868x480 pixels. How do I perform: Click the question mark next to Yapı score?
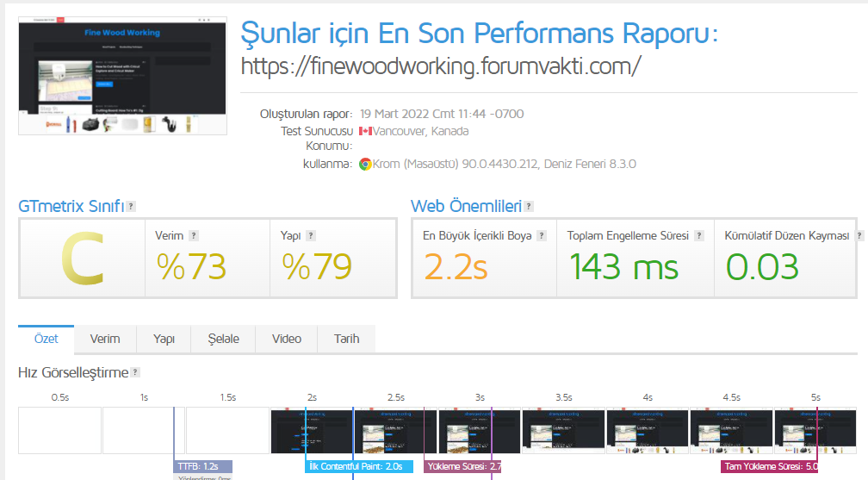311,235
